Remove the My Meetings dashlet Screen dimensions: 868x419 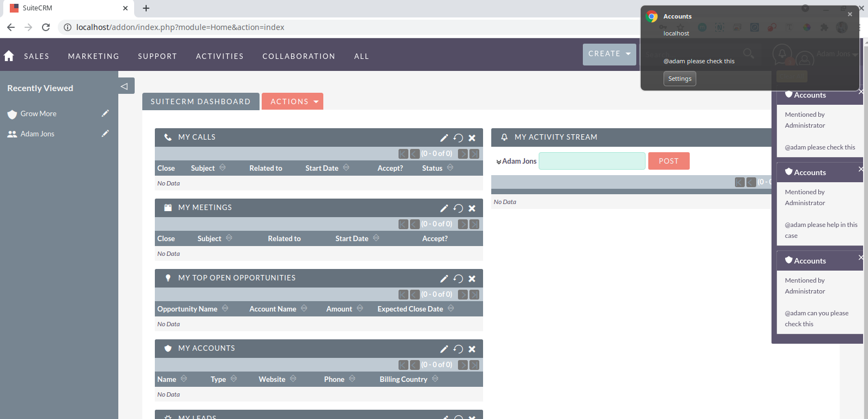(x=472, y=208)
